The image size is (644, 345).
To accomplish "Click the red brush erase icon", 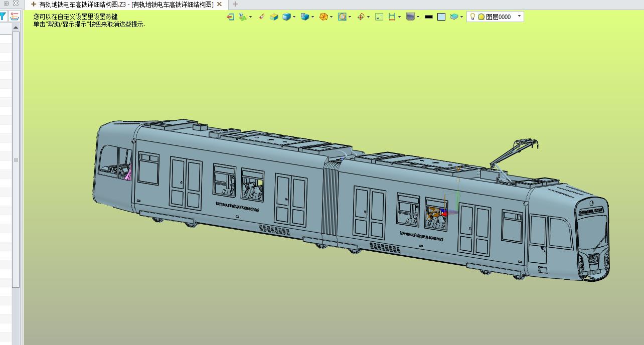I will point(261,17).
